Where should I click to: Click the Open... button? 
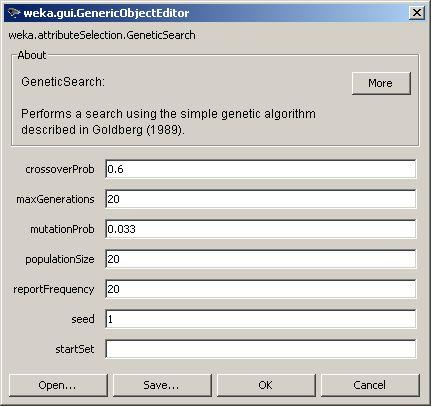(x=58, y=385)
